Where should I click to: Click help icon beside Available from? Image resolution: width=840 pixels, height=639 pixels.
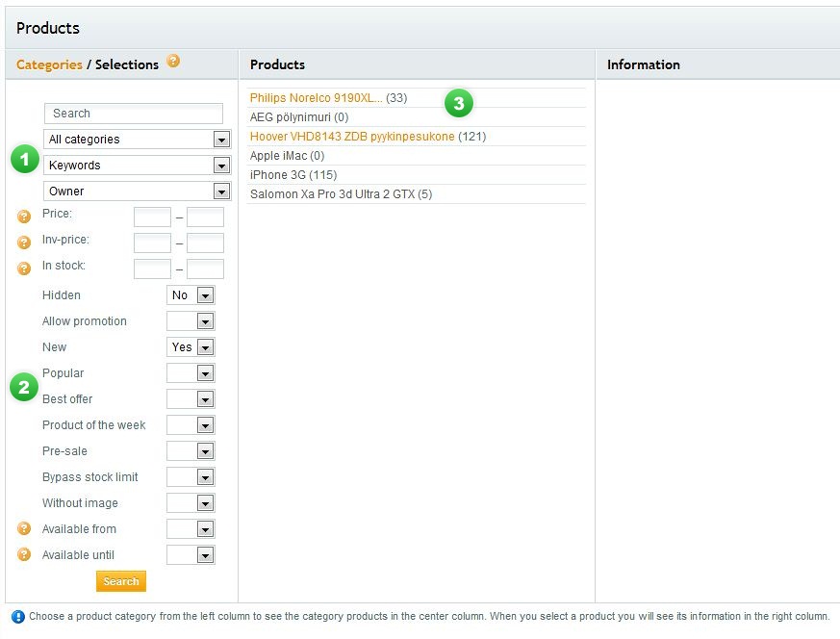click(x=24, y=528)
